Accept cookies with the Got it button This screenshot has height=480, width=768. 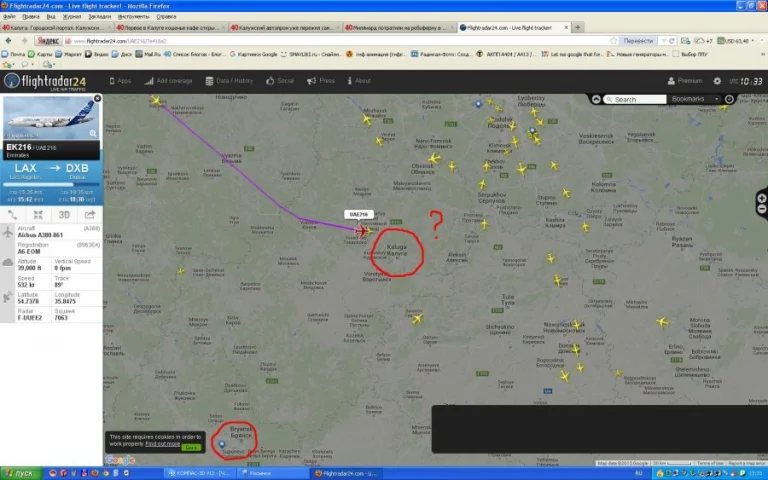191,447
